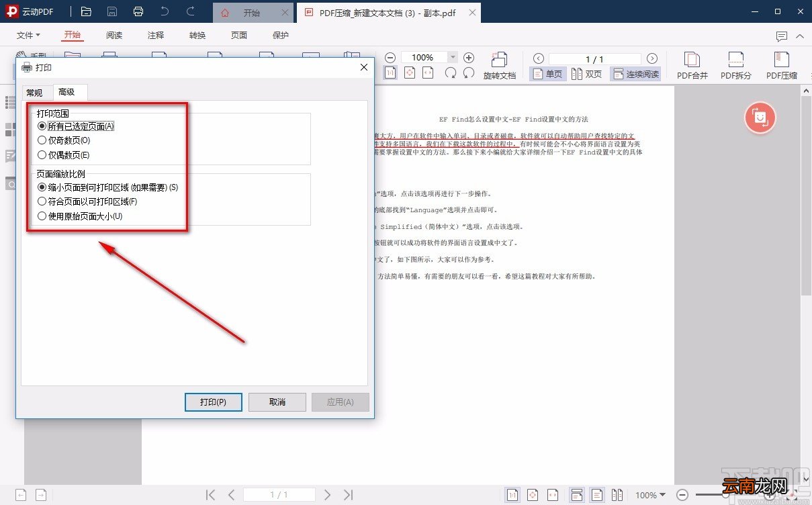Select 仅偶数页(E) radio option
The width and height of the screenshot is (812, 505).
[64, 155]
